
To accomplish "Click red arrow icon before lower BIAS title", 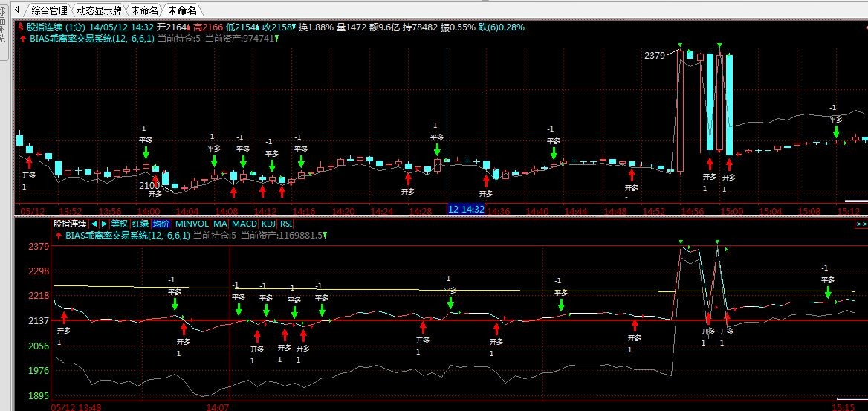I will (x=59, y=236).
